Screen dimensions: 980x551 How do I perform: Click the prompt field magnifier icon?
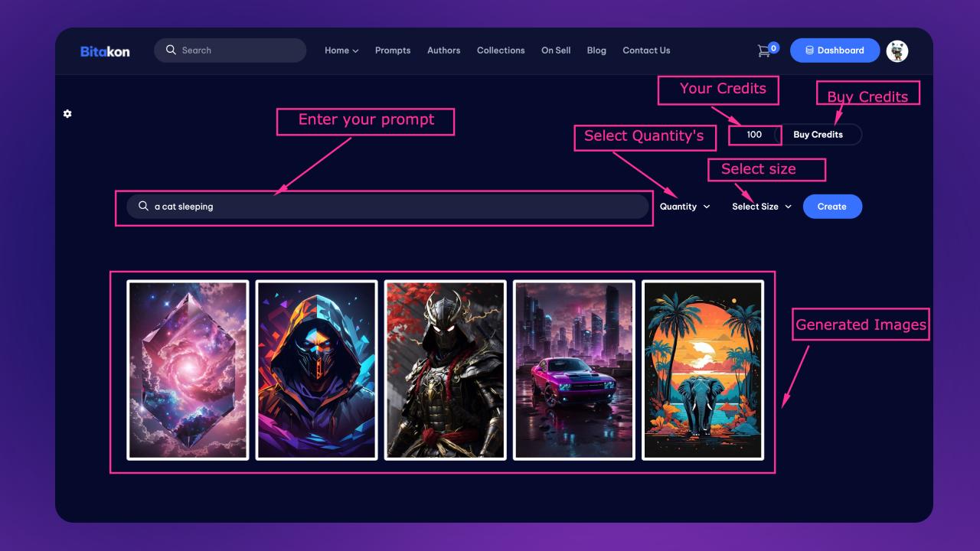point(143,206)
